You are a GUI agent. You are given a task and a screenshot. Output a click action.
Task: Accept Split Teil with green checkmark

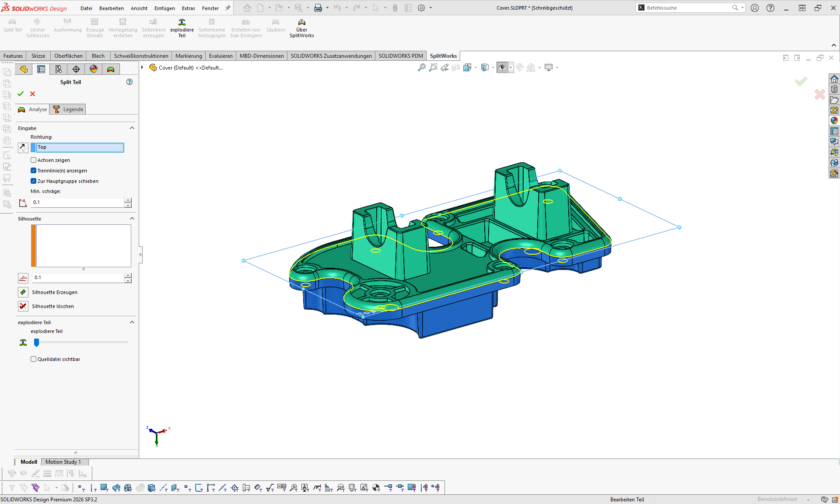pos(21,94)
